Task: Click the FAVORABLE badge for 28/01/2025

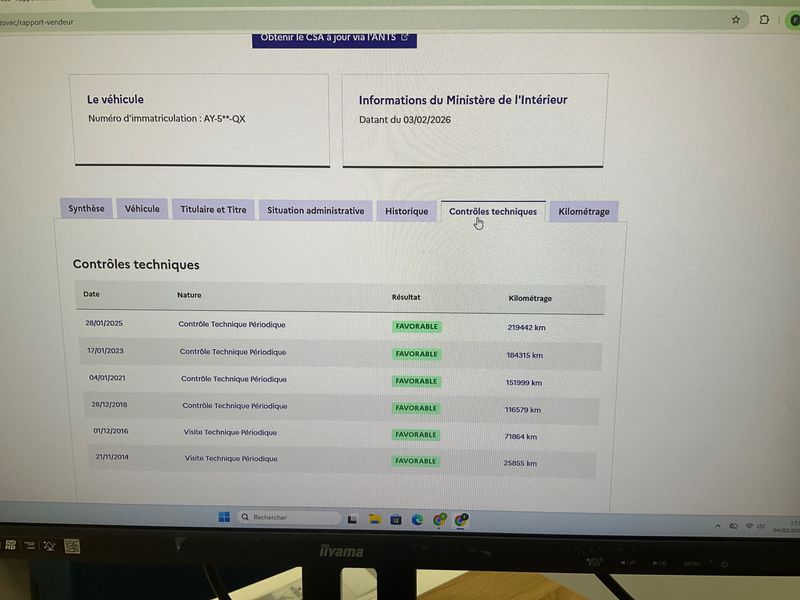Action: (416, 326)
